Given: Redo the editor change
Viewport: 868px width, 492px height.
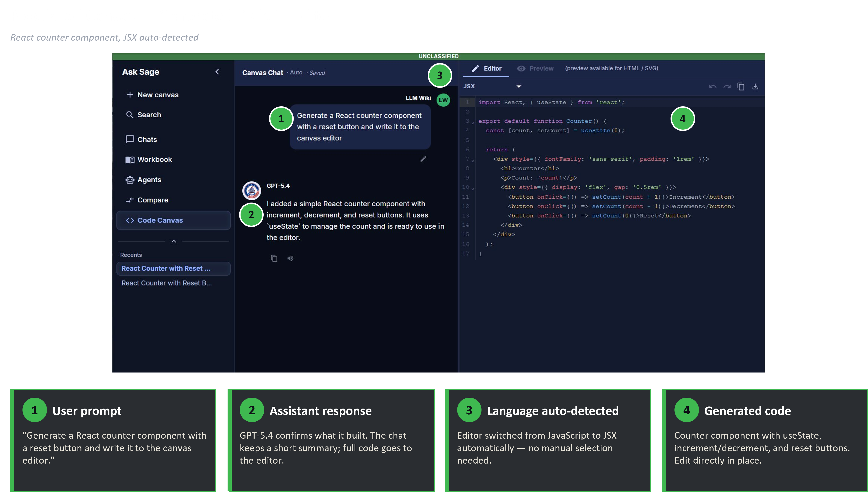Looking at the screenshot, I should tap(727, 87).
